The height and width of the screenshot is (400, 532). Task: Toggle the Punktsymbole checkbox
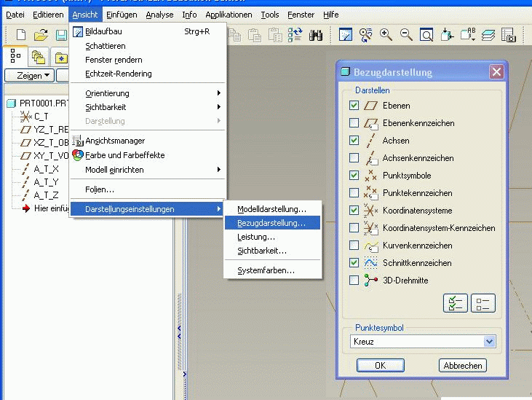354,175
